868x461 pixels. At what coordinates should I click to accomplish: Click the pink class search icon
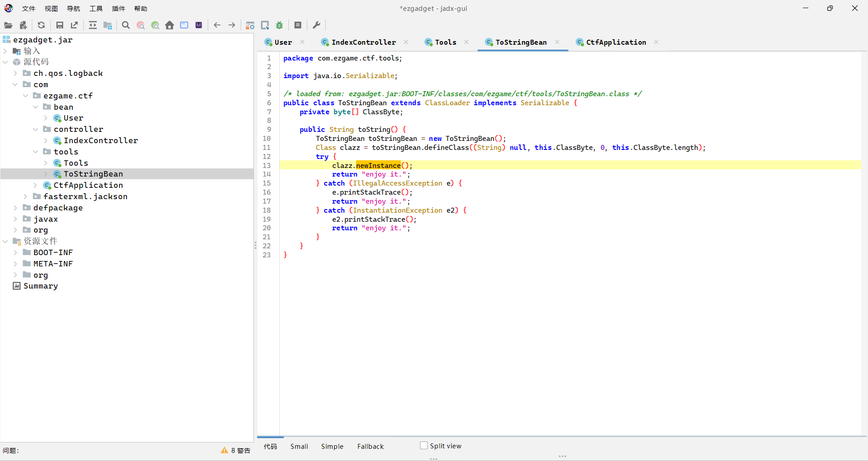tap(141, 25)
